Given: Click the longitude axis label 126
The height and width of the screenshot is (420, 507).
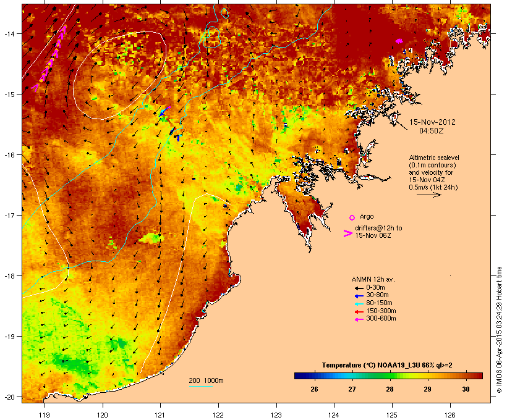Looking at the screenshot, I should click(449, 415).
